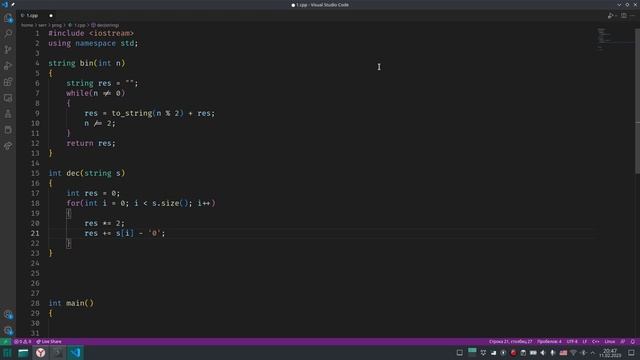Click the keyboard layout flag in tray
640x360 pixels.
coord(563,353)
